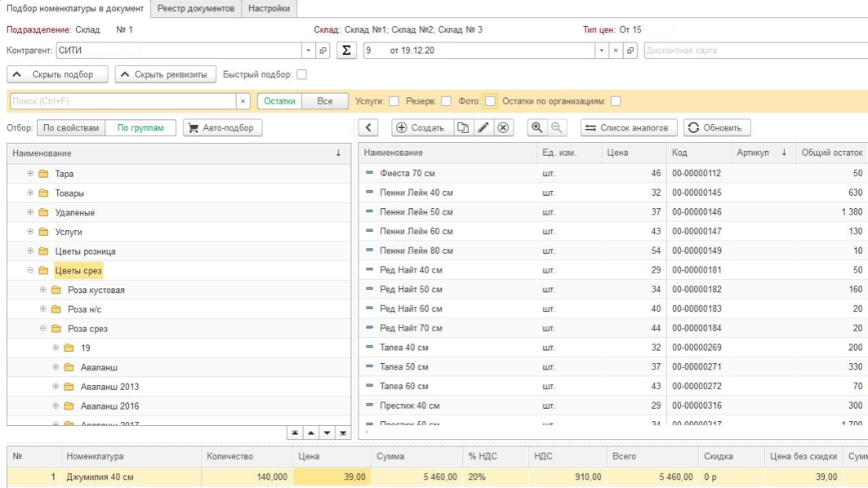Clear the search field with X icon
This screenshot has height=488, width=868.
point(243,101)
